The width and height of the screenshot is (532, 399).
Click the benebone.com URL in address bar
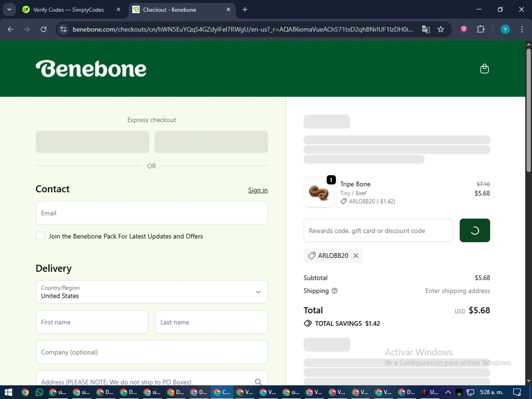[243, 29]
